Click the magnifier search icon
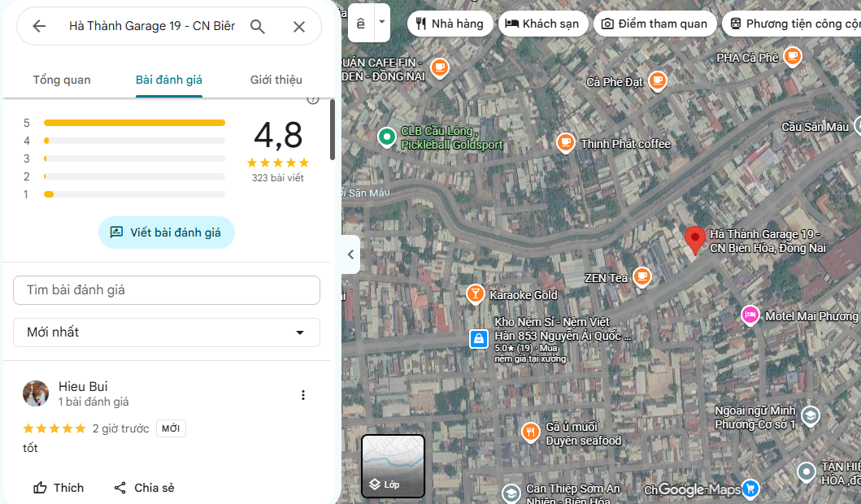The width and height of the screenshot is (861, 504). [x=258, y=26]
